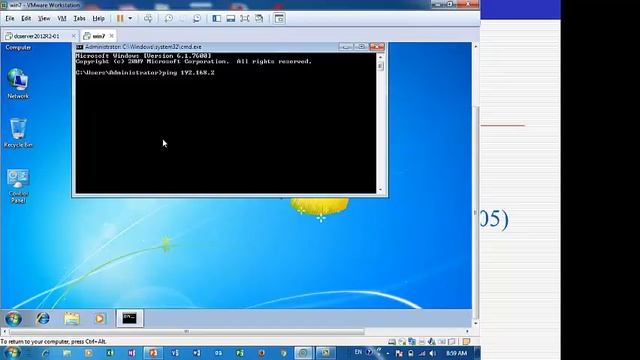Open PowerPoint on the host taskbar
The image size is (640, 360).
153,353
